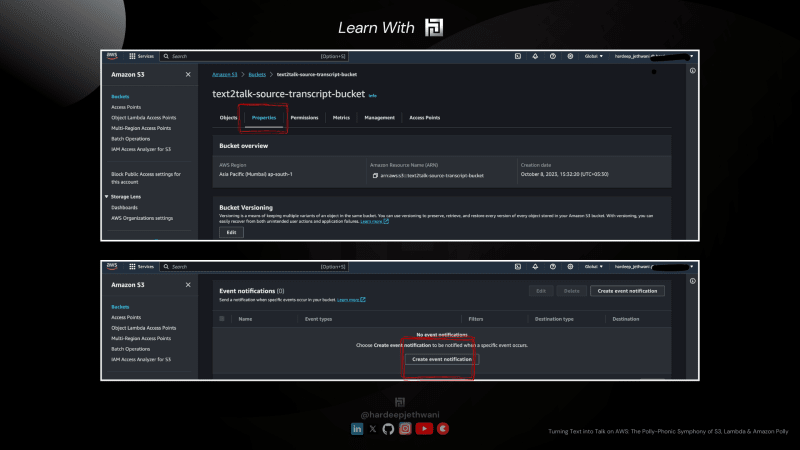Open the Learn more link under Bucket Versioning
Screen dimensions: 800x450
(x=374, y=221)
